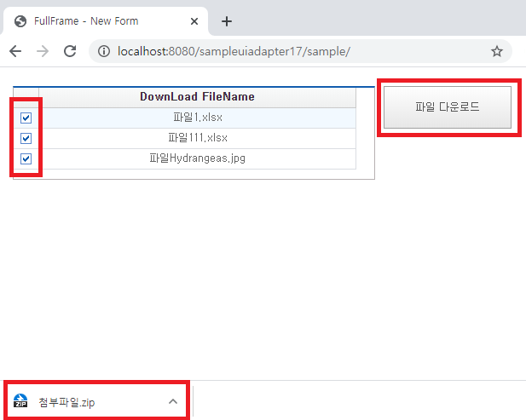
Task: Expand options for 첨부파일.zip download
Action: (172, 401)
